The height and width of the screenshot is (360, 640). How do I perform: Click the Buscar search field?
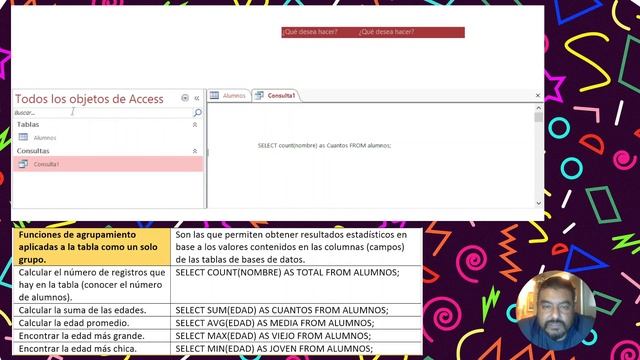click(102, 113)
